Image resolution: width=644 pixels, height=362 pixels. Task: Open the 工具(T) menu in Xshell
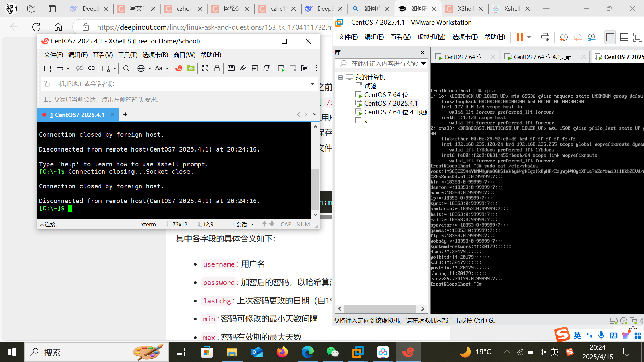click(127, 55)
